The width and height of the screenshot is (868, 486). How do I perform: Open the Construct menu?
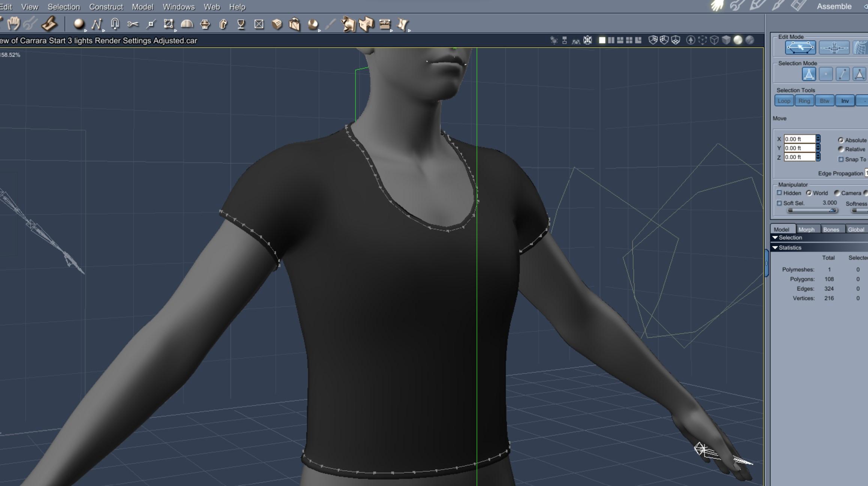point(106,7)
